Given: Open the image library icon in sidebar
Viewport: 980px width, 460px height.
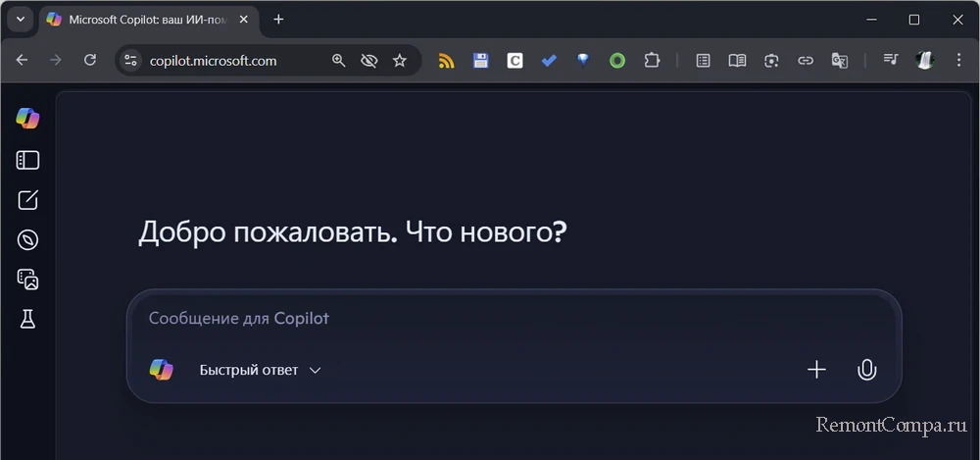Looking at the screenshot, I should tap(27, 280).
